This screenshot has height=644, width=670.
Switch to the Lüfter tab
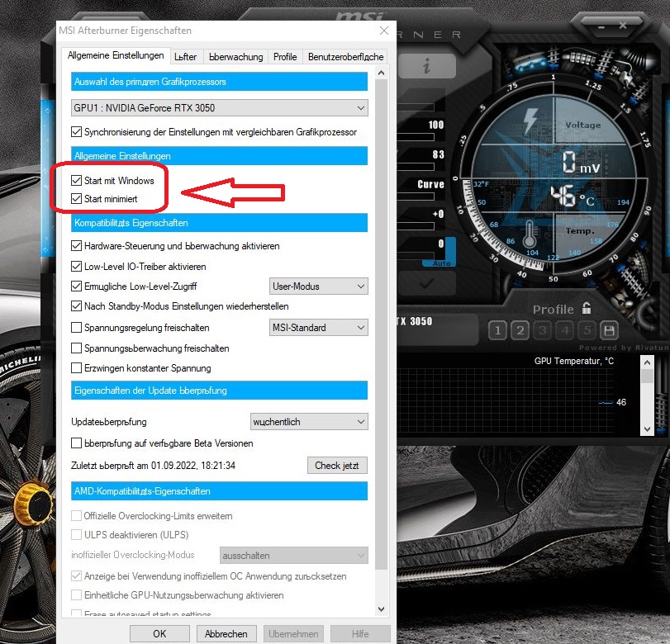click(185, 57)
